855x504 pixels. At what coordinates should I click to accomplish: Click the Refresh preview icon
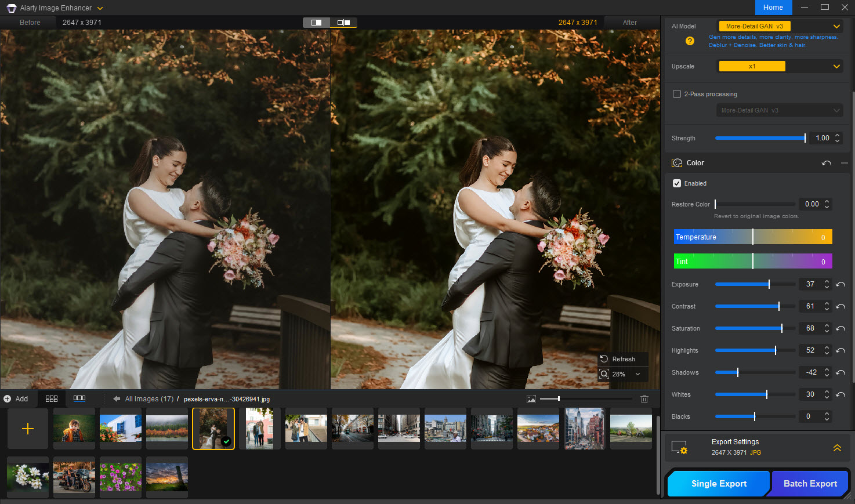click(x=604, y=359)
